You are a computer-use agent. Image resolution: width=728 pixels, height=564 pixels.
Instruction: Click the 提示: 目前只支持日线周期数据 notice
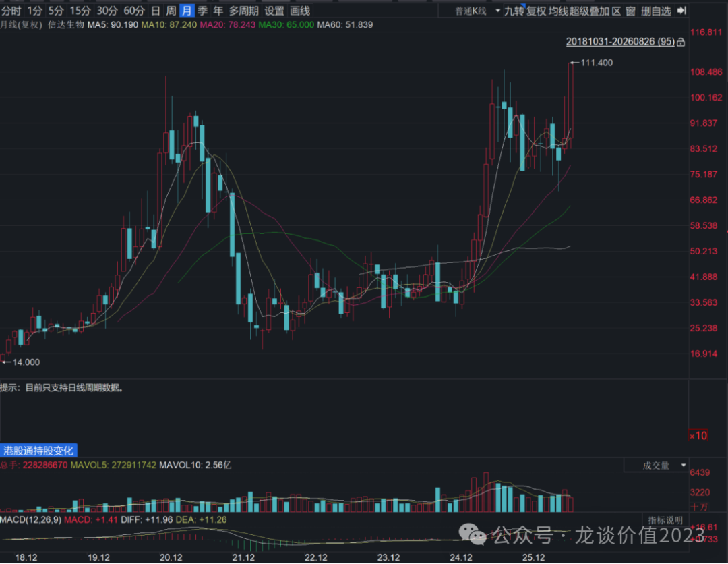click(x=62, y=388)
